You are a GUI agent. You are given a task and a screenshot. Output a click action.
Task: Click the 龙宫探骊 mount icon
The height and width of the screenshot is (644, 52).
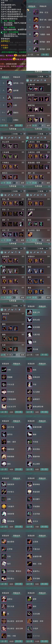(x=29, y=327)
